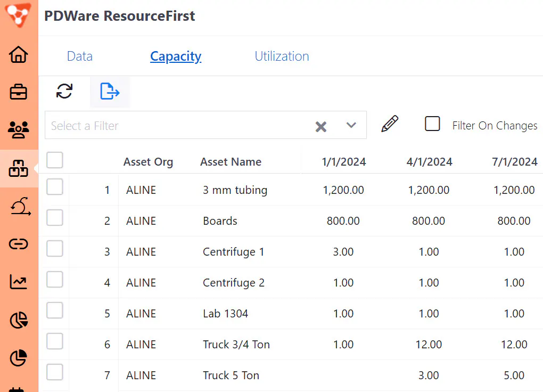Select the Truck 3/4 Ton asset name
The width and height of the screenshot is (543, 392).
click(236, 345)
